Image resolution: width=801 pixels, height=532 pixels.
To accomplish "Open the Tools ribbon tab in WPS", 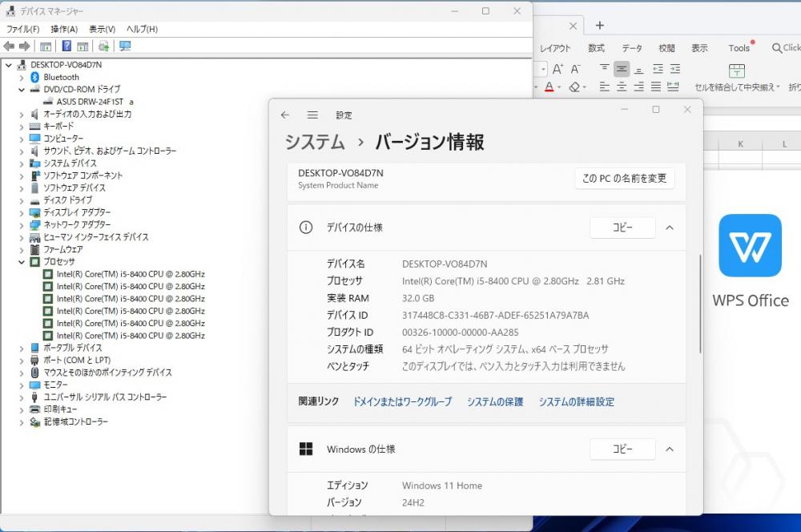I will click(739, 48).
